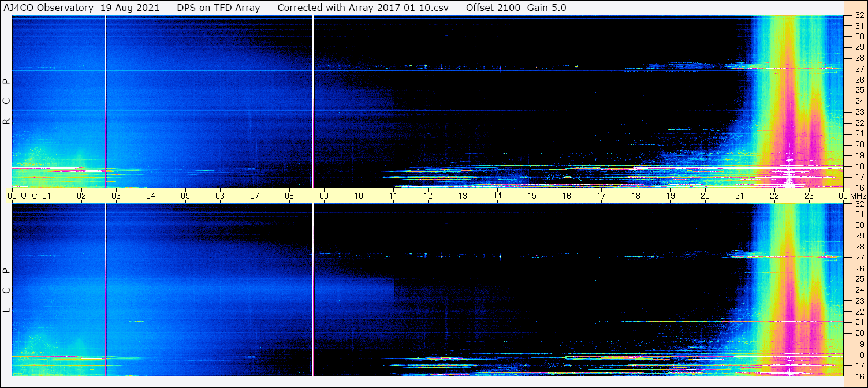Click hour label '10' on the UTC axis
The image size is (868, 388).
click(x=359, y=196)
